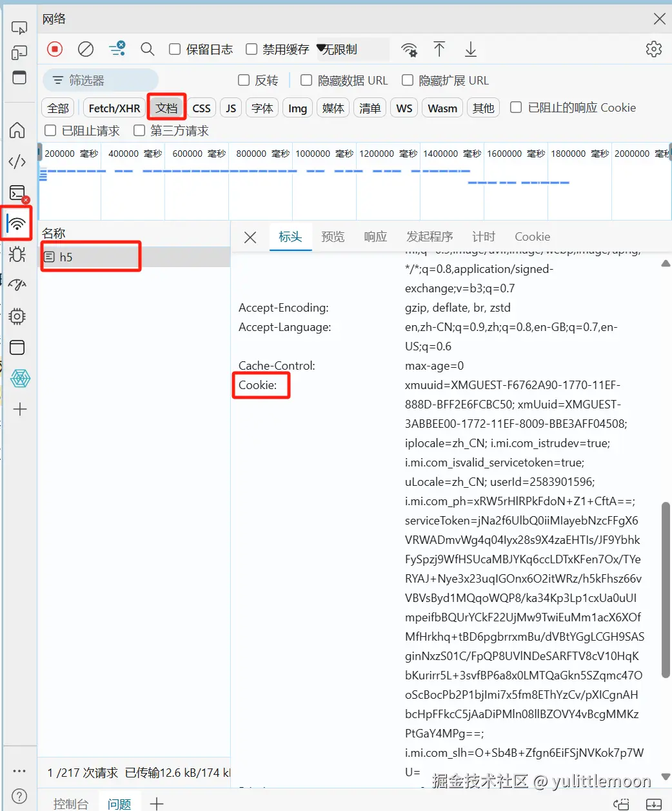This screenshot has height=811, width=672.
Task: Switch to the Cookie tab
Action: pos(532,237)
